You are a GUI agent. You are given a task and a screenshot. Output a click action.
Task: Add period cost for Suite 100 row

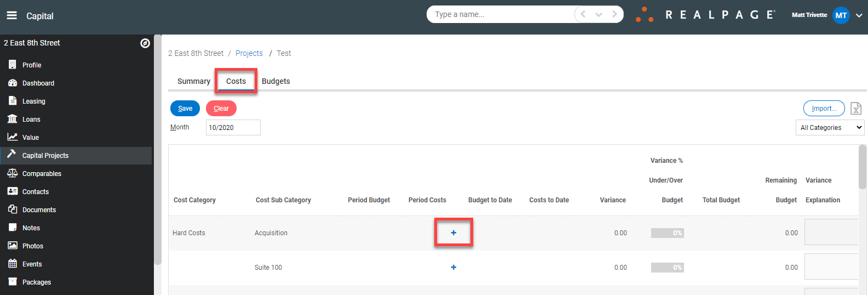click(x=453, y=267)
